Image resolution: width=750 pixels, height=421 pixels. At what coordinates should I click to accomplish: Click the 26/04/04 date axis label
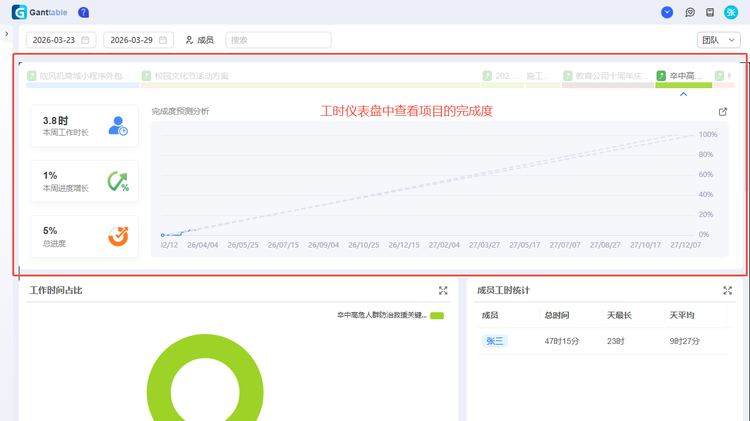[203, 245]
